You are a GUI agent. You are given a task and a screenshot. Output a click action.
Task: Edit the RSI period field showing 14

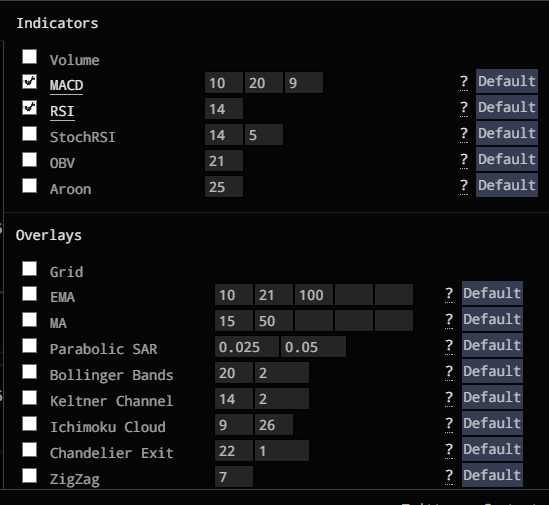(224, 109)
